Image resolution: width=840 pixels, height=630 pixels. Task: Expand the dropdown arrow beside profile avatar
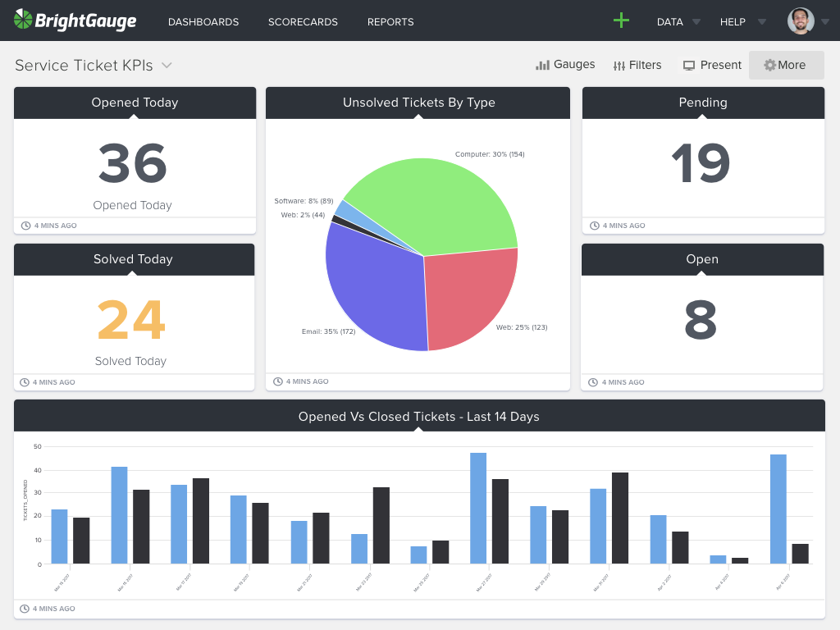(825, 22)
